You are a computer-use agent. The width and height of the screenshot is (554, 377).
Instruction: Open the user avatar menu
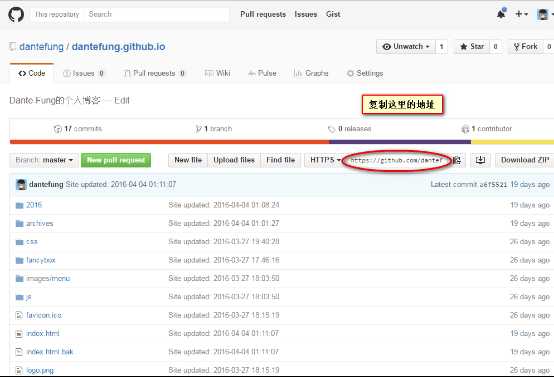[x=544, y=14]
